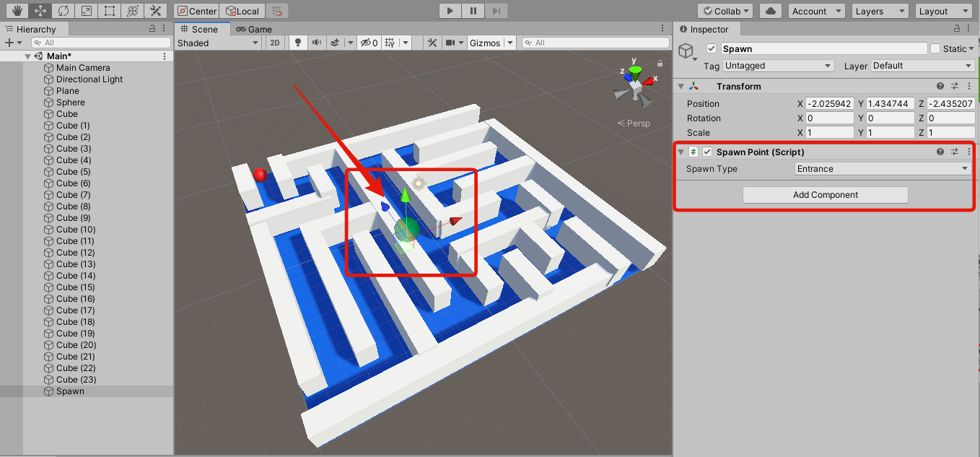The image size is (980, 457).
Task: Toggle Local handle rotation
Action: [x=242, y=11]
